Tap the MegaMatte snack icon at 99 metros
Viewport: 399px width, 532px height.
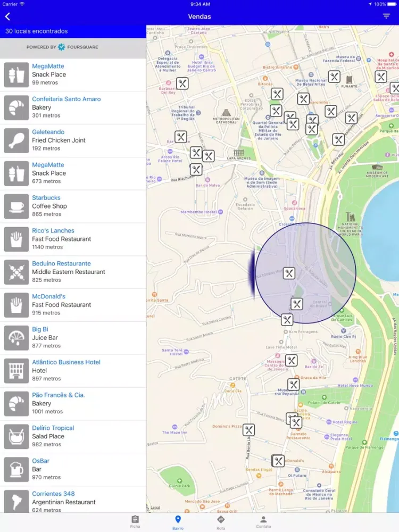(16, 74)
